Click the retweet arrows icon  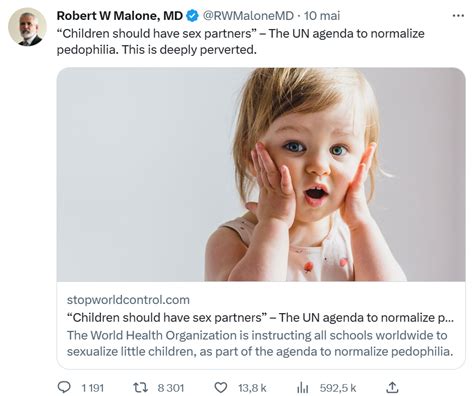click(140, 387)
